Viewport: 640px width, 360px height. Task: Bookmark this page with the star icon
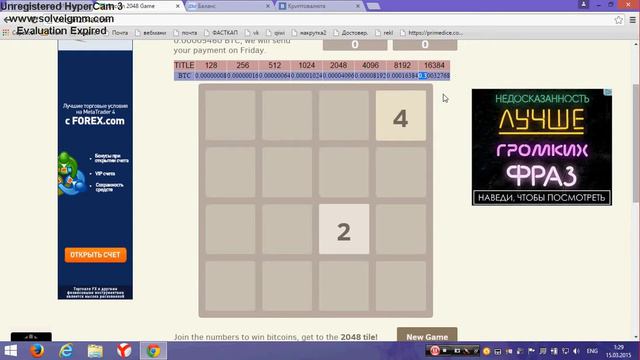coord(619,20)
